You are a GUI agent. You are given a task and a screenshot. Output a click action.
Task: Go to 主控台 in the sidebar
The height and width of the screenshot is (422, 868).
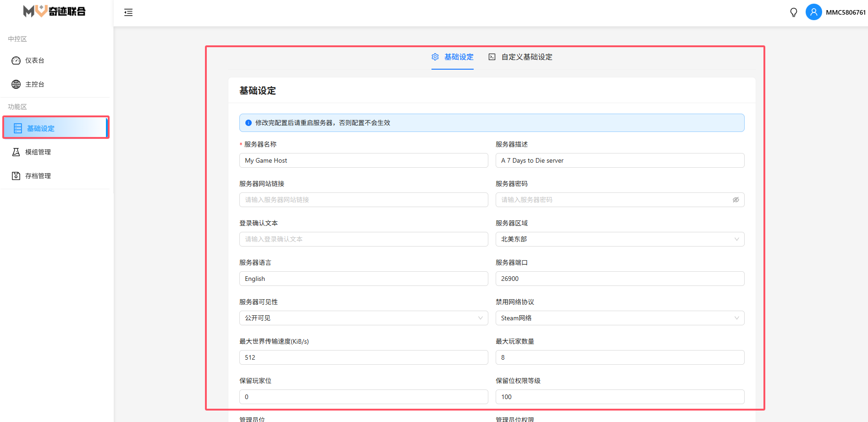click(35, 84)
